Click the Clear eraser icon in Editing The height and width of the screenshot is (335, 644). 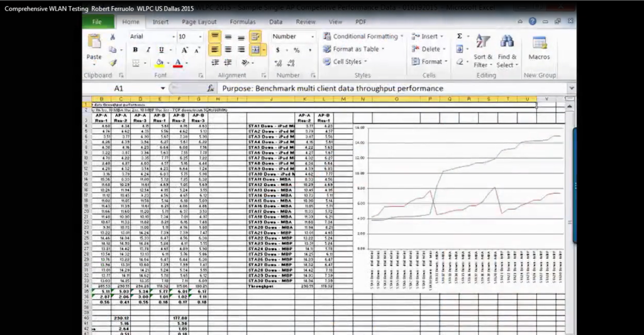(460, 62)
